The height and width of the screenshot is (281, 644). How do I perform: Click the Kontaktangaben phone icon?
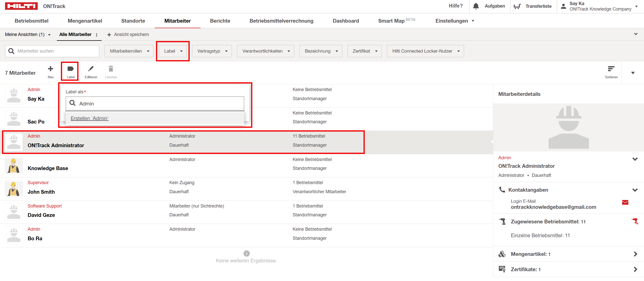click(502, 190)
